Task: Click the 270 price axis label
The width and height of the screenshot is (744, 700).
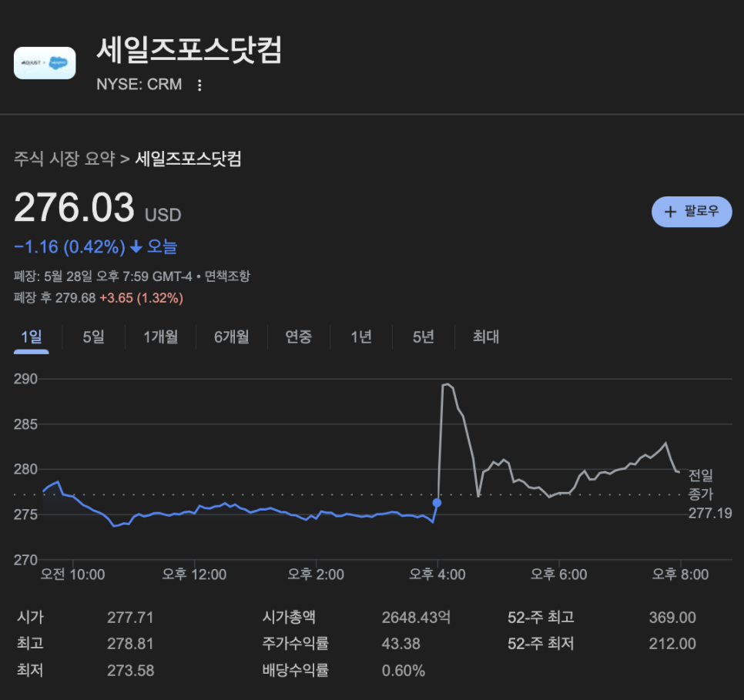Action: 25,560
